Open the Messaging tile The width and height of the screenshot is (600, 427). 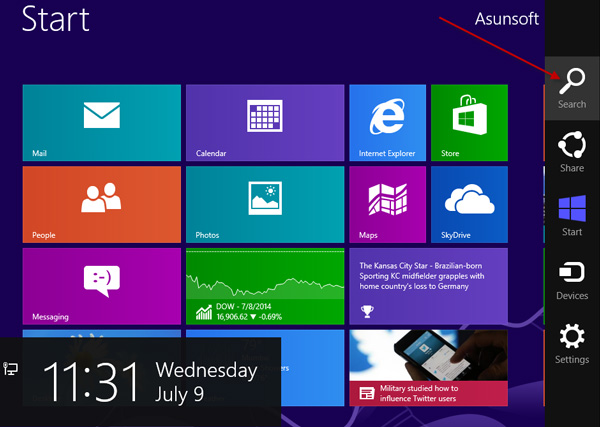click(102, 286)
